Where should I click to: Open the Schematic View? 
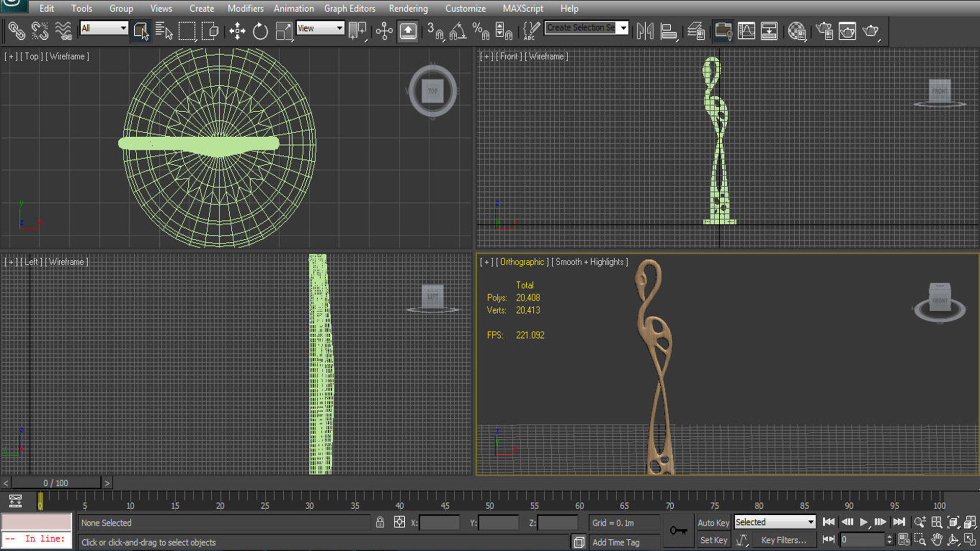pyautogui.click(x=769, y=31)
